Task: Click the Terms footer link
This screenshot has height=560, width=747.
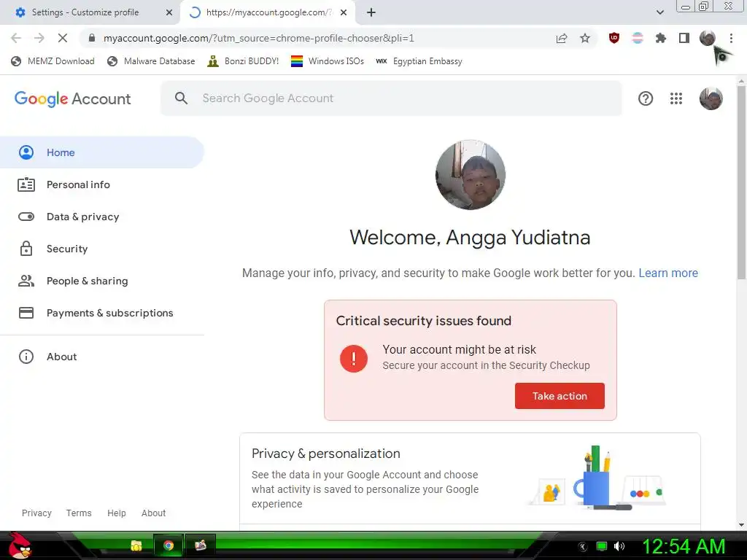Action: 79,513
